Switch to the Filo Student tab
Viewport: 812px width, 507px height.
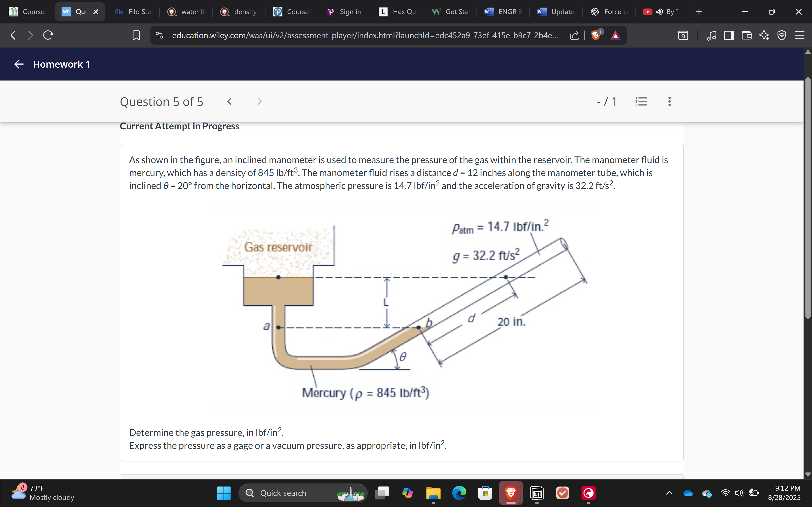(134, 12)
